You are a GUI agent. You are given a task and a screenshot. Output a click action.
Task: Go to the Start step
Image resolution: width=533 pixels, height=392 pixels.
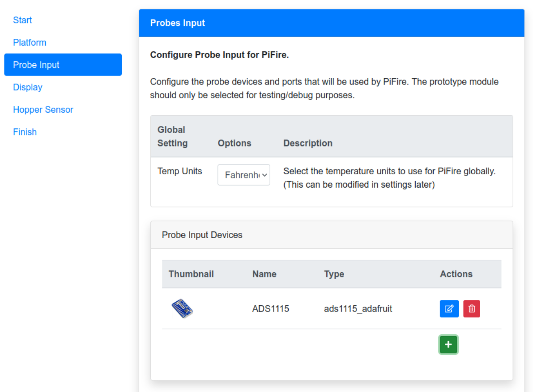tap(22, 20)
